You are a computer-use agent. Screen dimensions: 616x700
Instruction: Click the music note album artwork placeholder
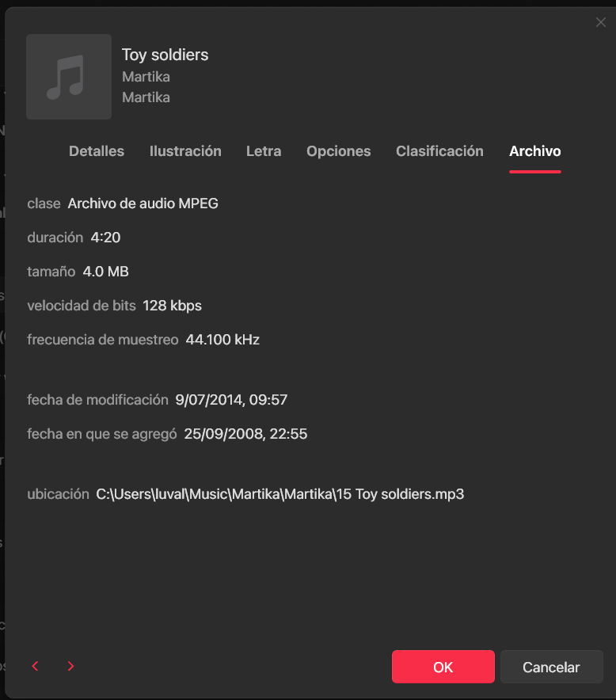point(69,77)
